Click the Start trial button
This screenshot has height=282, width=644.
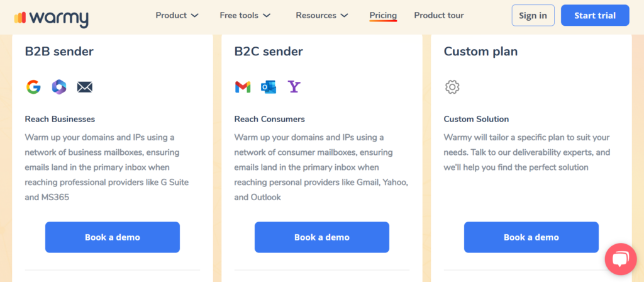pos(595,16)
